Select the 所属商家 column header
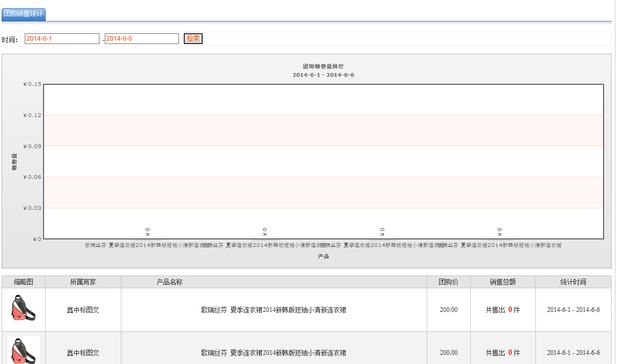Image resolution: width=617 pixels, height=364 pixels. (x=83, y=282)
